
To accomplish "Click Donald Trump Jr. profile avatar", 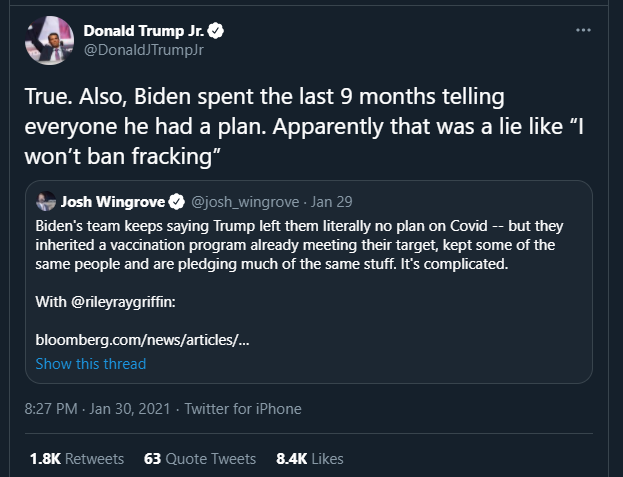I will click(x=49, y=41).
